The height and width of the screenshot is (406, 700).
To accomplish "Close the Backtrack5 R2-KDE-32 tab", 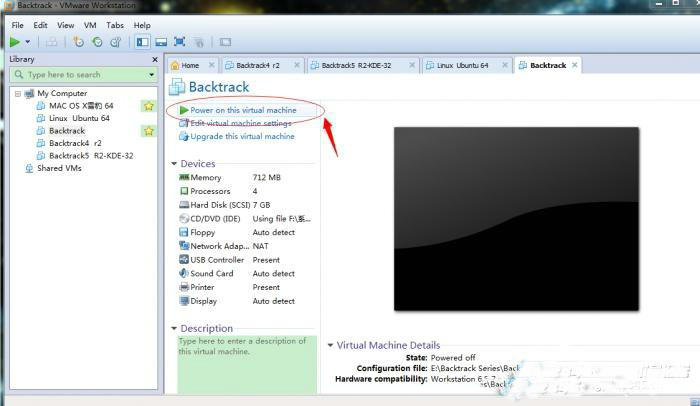I will [x=412, y=65].
